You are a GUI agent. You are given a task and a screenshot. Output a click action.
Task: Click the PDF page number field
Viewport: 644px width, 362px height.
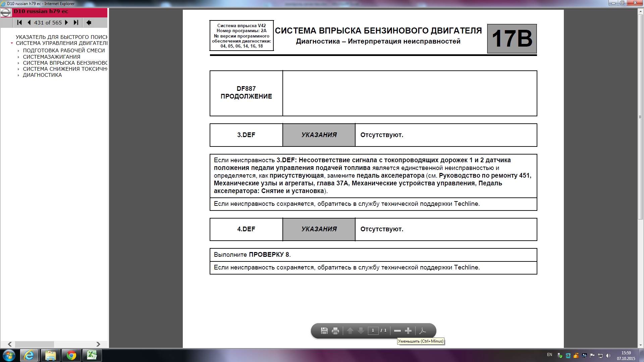[373, 330]
